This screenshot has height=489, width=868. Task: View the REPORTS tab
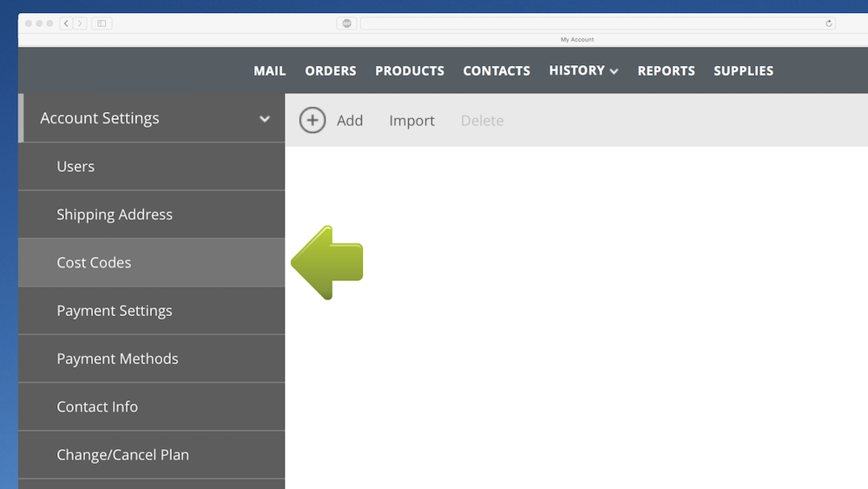point(666,71)
